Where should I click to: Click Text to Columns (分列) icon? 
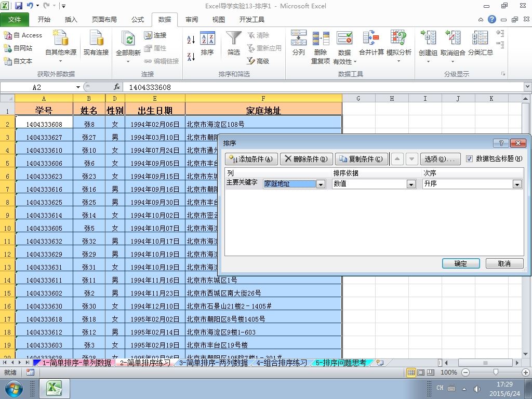[299, 37]
